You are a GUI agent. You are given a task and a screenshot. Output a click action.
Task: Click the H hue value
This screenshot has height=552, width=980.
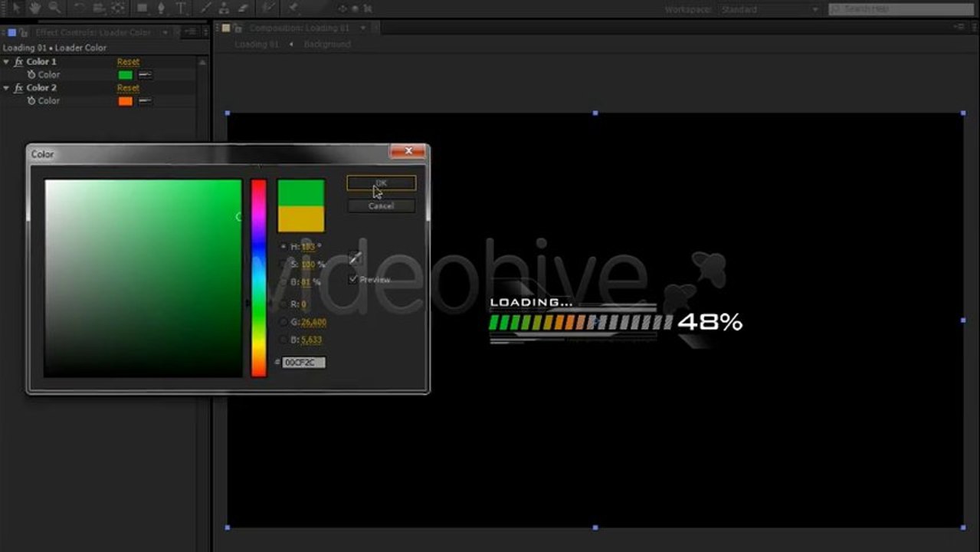pyautogui.click(x=308, y=247)
